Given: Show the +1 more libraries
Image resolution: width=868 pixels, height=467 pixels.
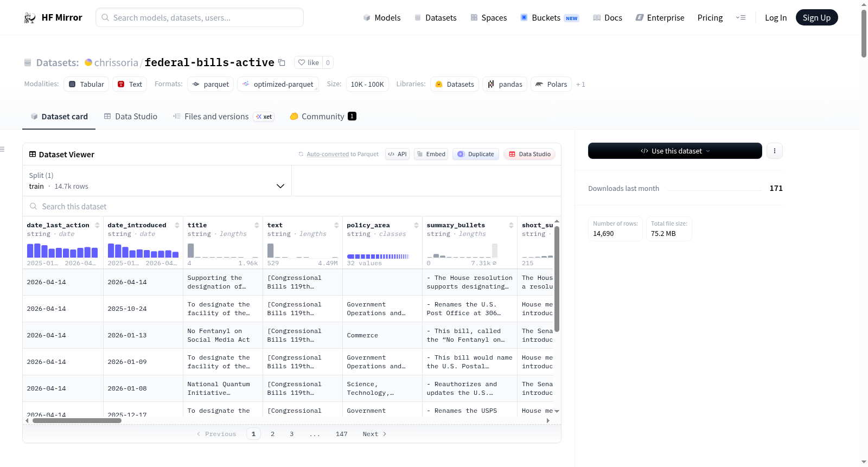Looking at the screenshot, I should tap(580, 84).
